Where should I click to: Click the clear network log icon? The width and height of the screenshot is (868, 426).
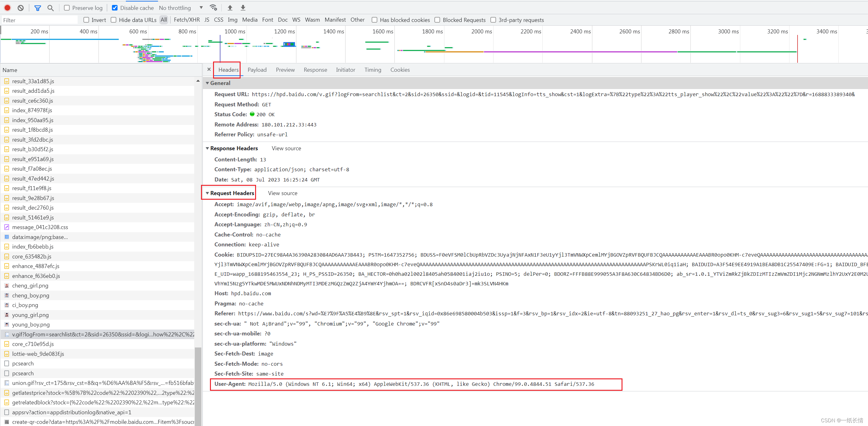coord(20,8)
